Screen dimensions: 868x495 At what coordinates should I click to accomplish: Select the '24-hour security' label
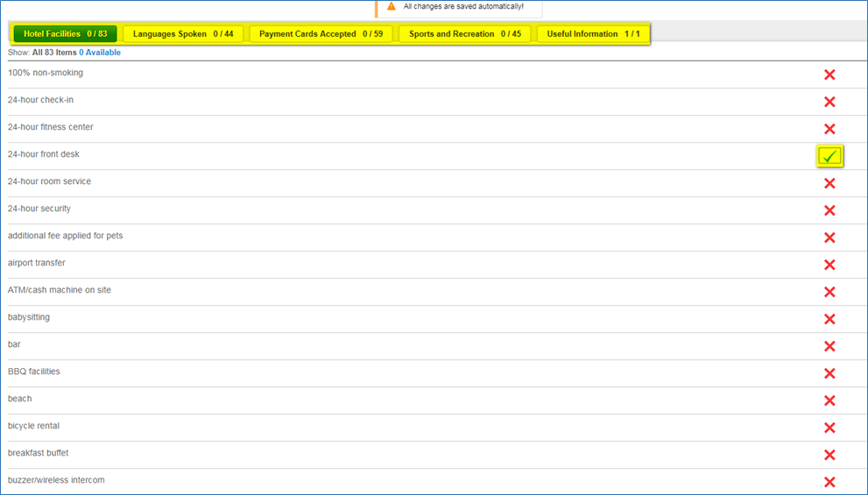point(39,209)
